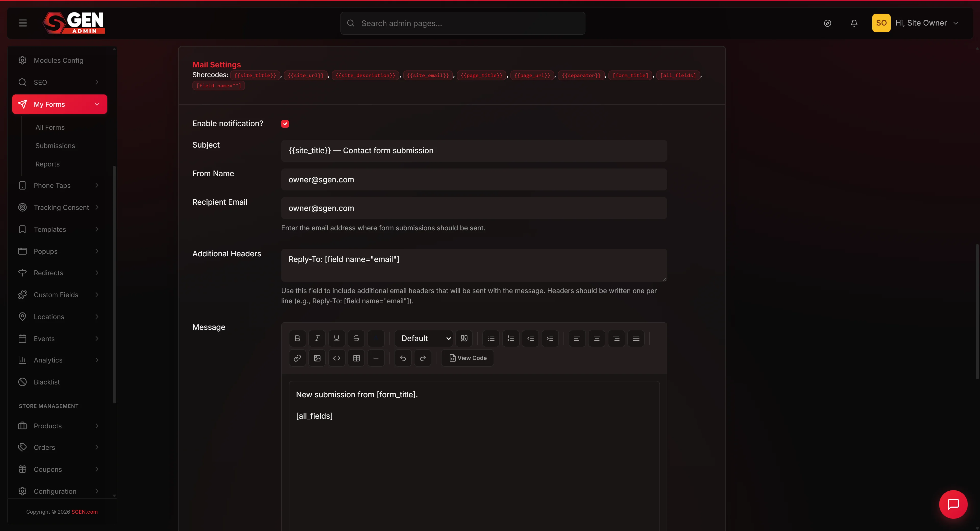Apply italic formatting in message editor
Viewport: 980px width, 531px height.
317,339
